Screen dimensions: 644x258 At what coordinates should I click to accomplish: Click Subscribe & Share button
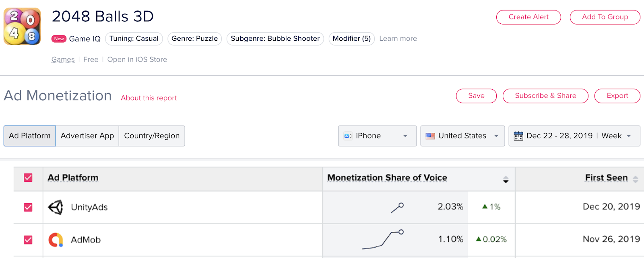[545, 96]
